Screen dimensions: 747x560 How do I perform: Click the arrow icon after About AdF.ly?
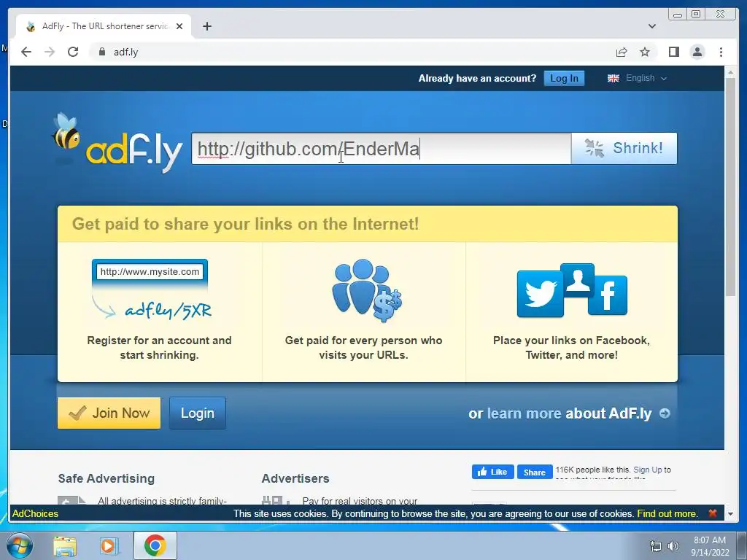(665, 413)
